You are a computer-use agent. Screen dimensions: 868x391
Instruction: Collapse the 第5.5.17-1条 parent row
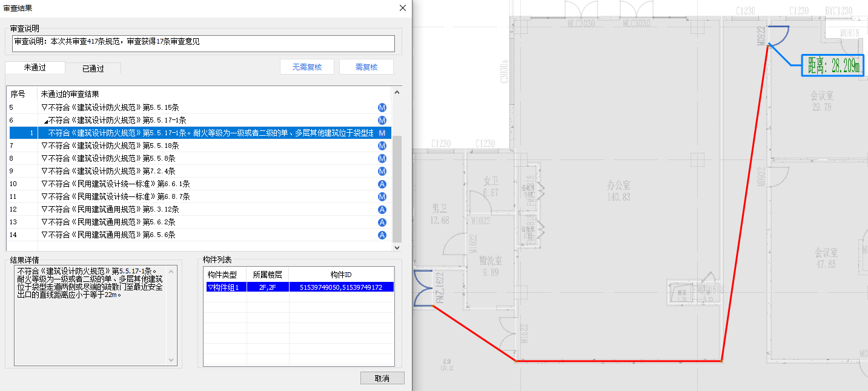point(46,121)
